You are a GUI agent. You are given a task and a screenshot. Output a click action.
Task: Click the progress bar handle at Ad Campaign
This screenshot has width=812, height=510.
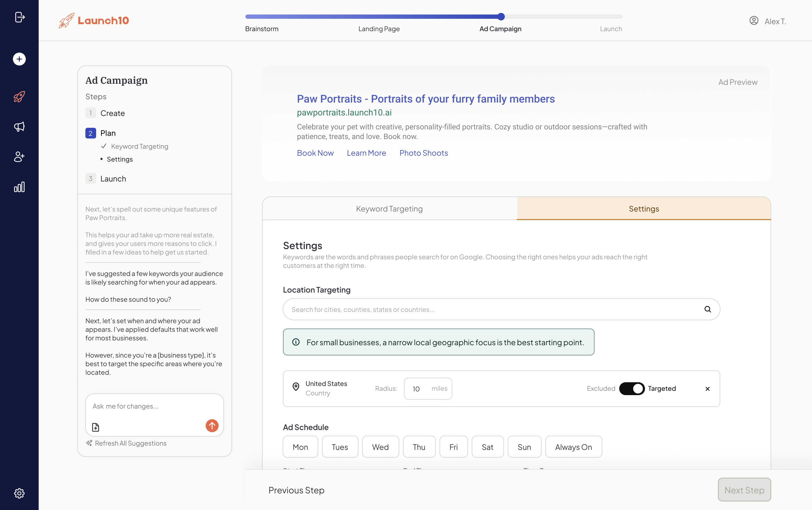pos(501,17)
